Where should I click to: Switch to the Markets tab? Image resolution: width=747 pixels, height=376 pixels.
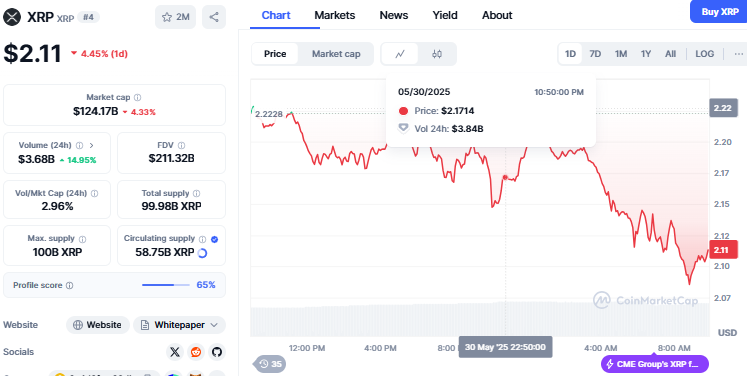334,15
